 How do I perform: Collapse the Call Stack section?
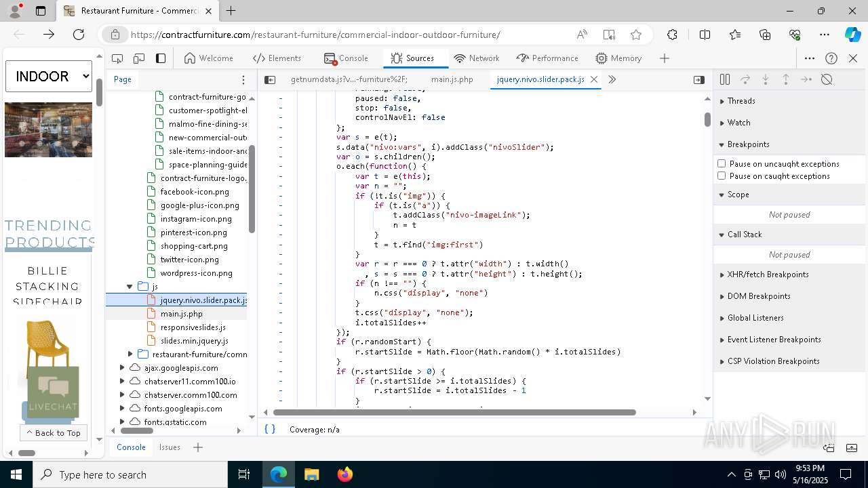click(790, 235)
